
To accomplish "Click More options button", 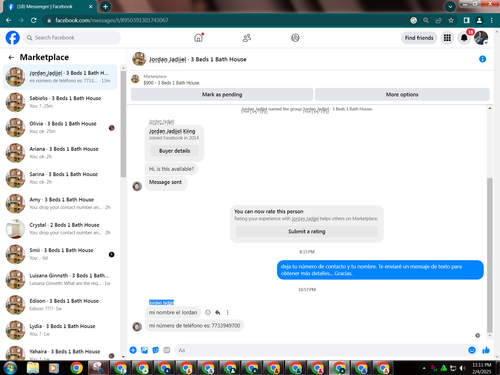I will pyautogui.click(x=402, y=94).
